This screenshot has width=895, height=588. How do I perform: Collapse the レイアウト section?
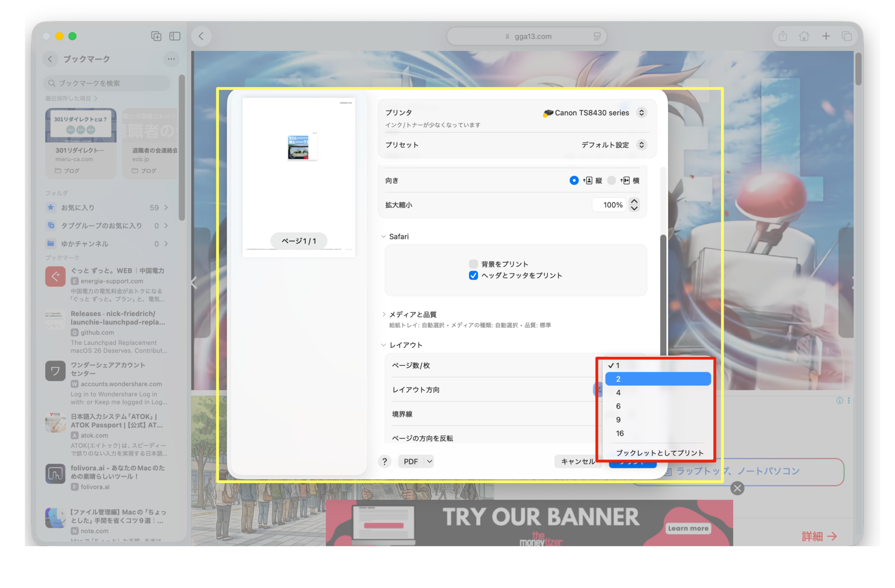pyautogui.click(x=384, y=345)
